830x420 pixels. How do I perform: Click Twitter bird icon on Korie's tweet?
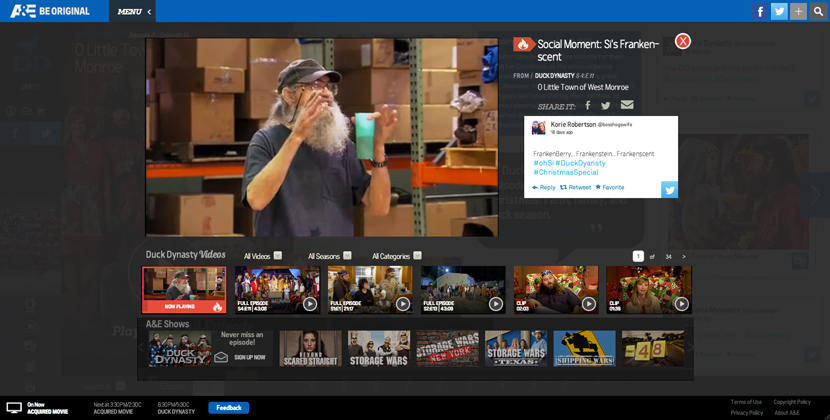click(x=670, y=190)
